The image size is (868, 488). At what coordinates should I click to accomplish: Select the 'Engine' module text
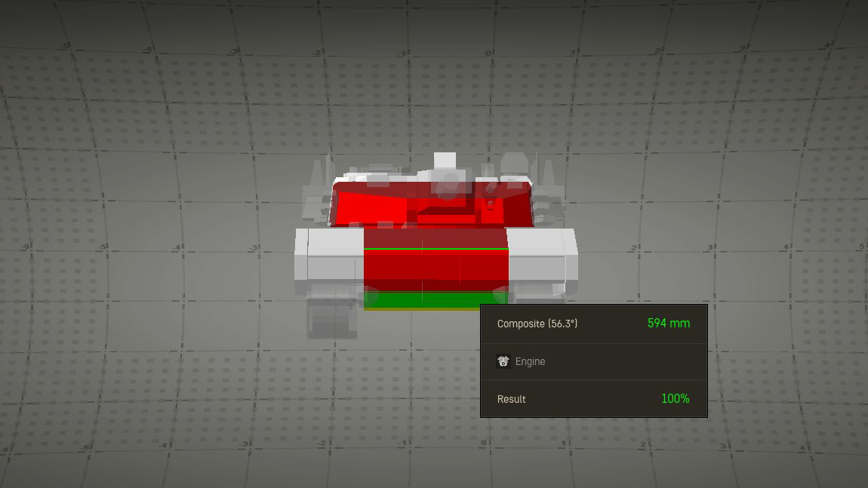click(x=530, y=361)
